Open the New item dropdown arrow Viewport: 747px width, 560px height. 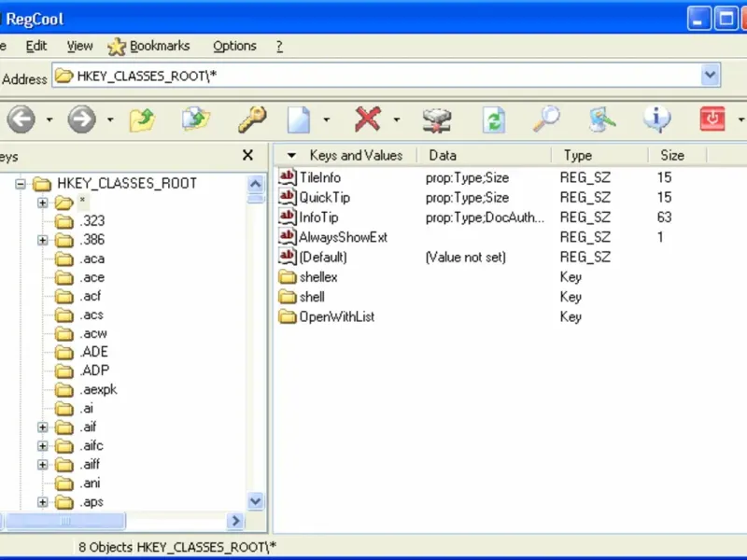click(326, 119)
